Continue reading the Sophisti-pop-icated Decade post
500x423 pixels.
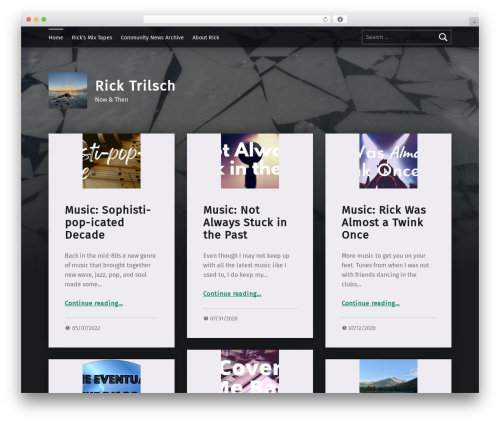[x=94, y=303]
